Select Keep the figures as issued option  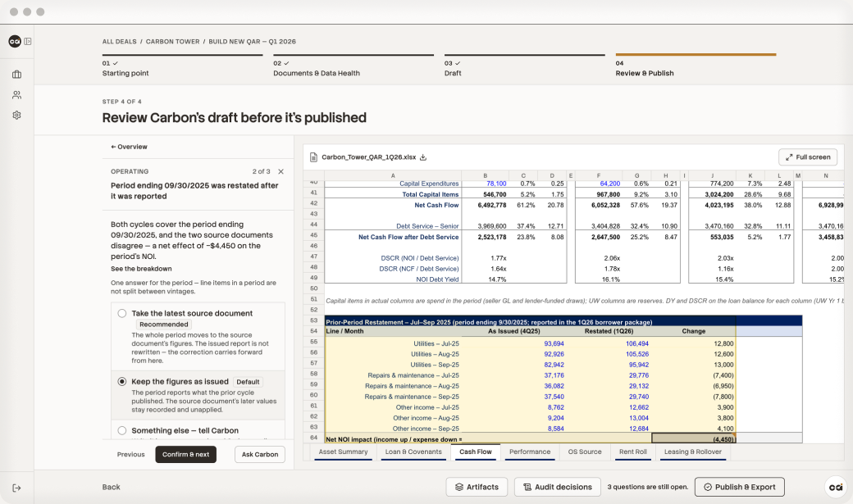pyautogui.click(x=122, y=382)
